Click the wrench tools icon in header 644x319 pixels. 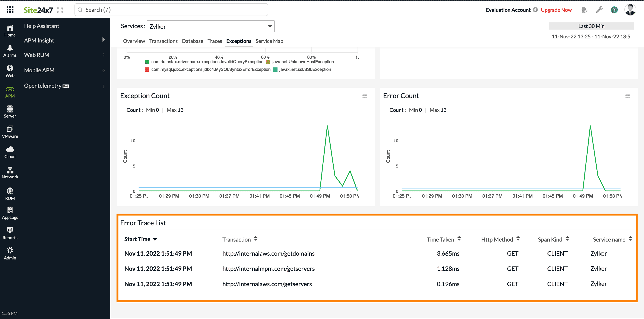599,10
